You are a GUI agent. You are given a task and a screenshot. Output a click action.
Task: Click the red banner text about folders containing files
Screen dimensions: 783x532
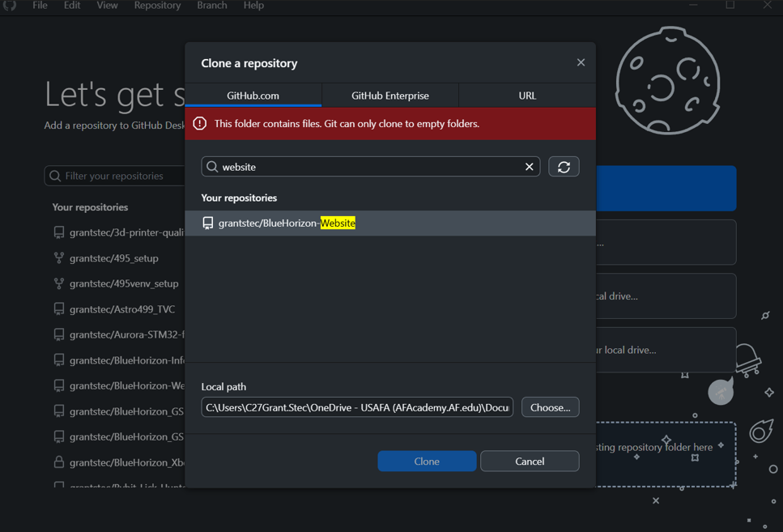click(347, 123)
